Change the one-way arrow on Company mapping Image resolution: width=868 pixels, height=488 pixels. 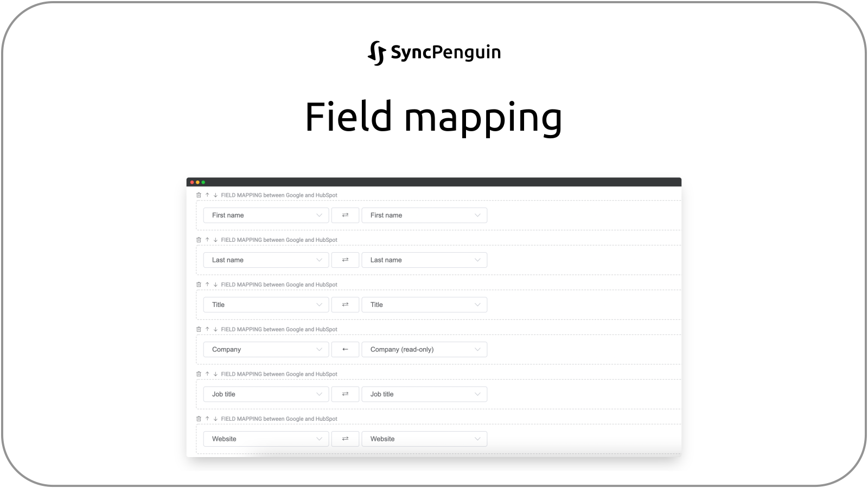click(345, 349)
